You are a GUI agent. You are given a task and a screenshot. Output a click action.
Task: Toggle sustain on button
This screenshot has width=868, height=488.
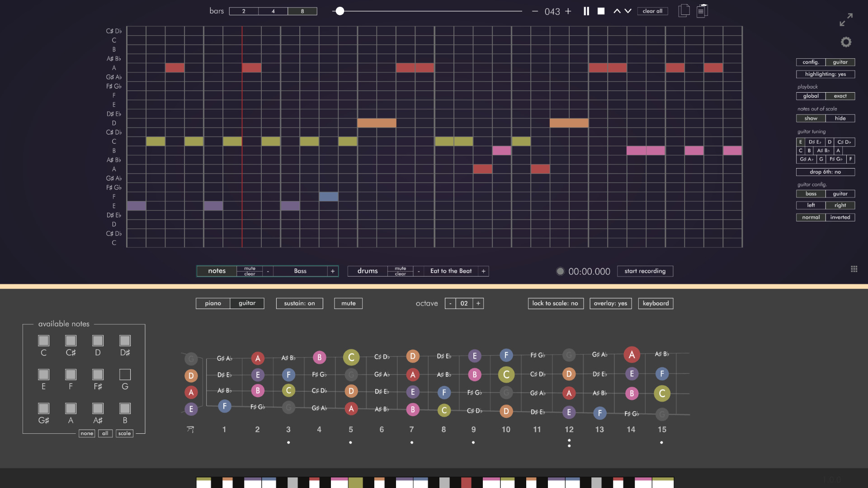coord(299,303)
